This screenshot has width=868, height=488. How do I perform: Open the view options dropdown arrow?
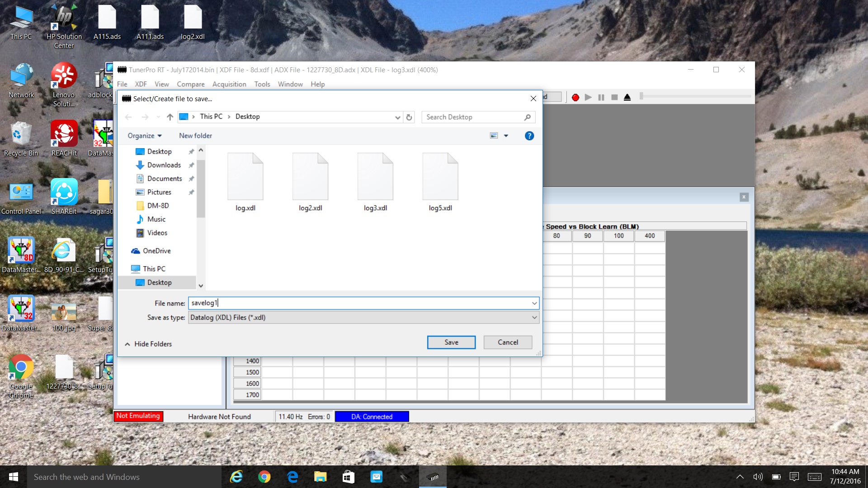click(506, 136)
